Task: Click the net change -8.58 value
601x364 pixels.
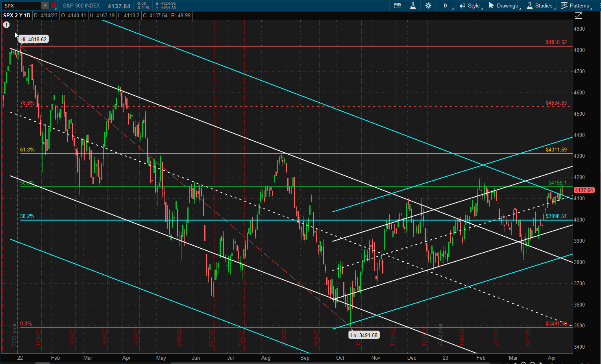Action: [x=141, y=4]
